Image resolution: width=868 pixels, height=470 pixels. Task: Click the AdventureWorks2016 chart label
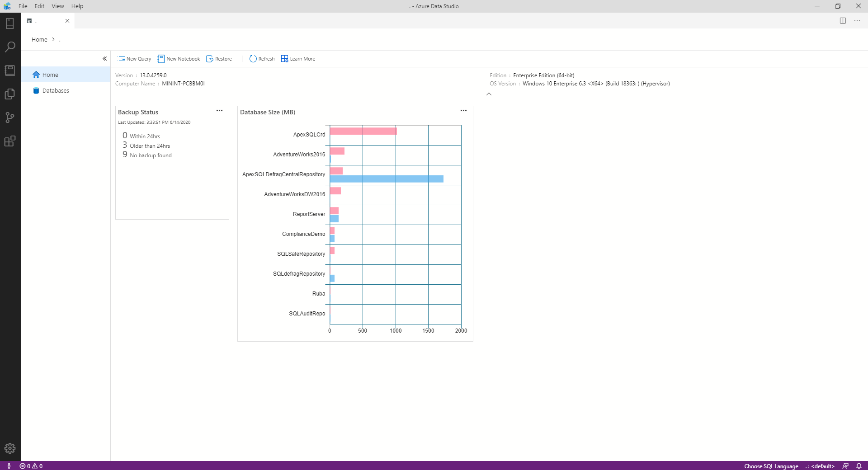pos(299,155)
